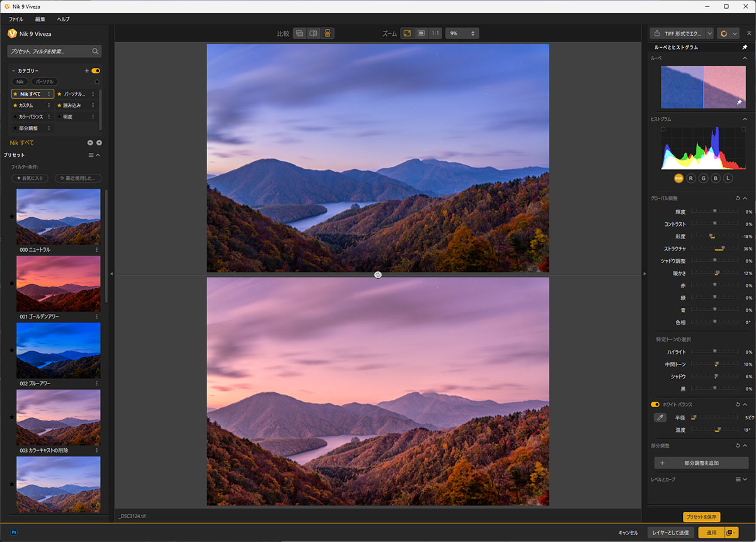Open the TIFF export format dropdown arrow
Screen dimensions: 756x542
pos(709,33)
